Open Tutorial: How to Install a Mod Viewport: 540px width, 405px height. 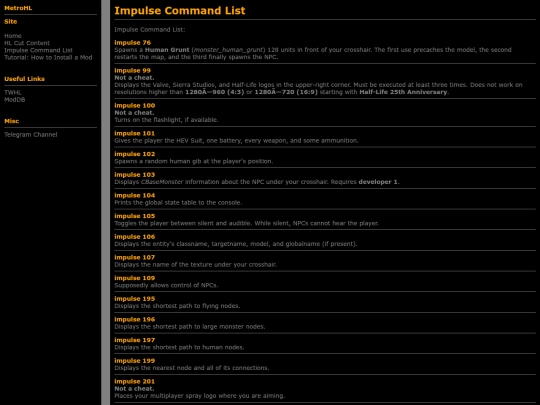click(x=48, y=58)
